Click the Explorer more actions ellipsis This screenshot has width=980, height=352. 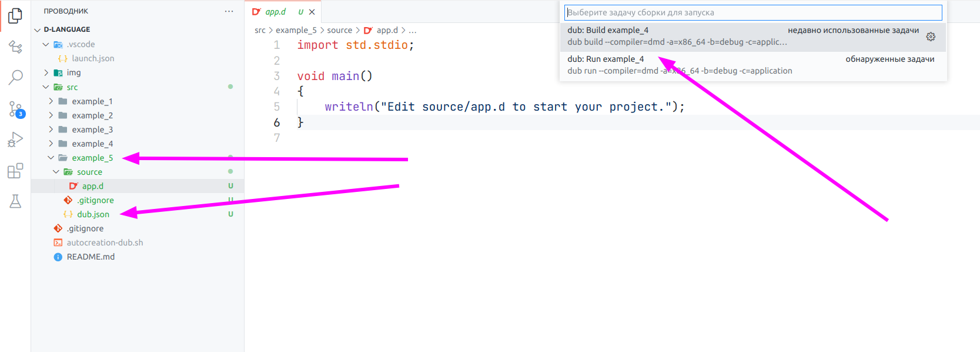[229, 11]
